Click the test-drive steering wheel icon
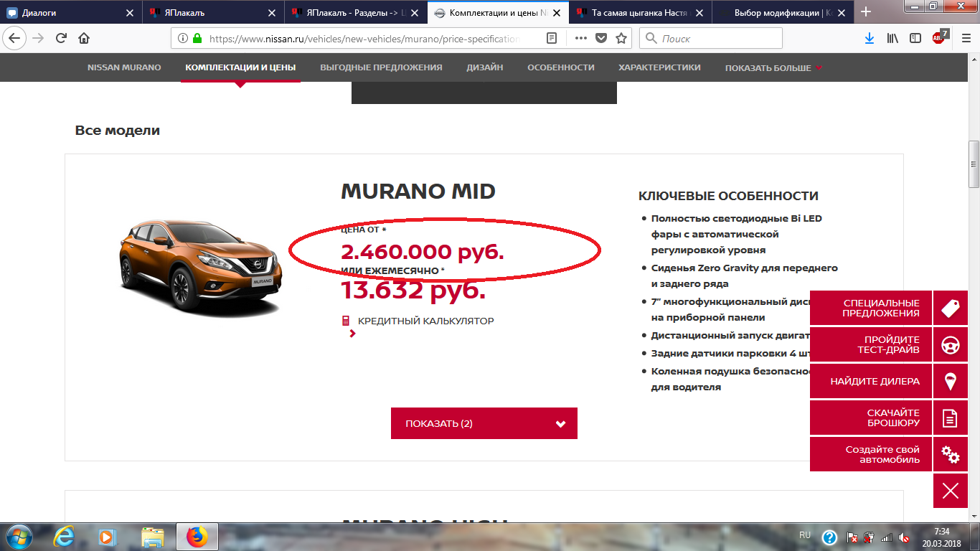 point(950,345)
